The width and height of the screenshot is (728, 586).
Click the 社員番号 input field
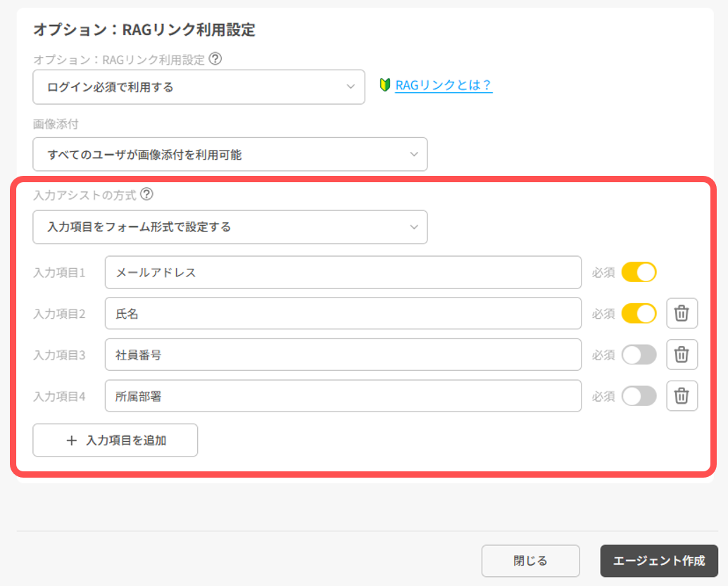[x=343, y=355]
